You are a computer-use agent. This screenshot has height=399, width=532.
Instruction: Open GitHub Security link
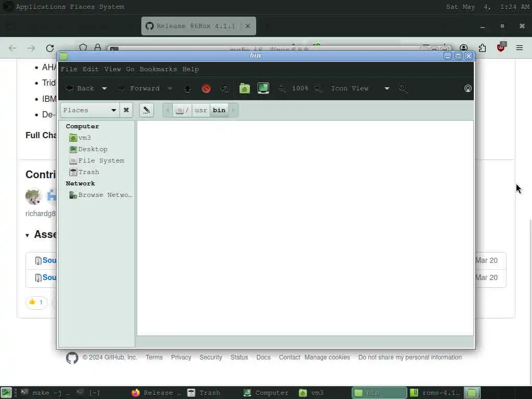[x=211, y=357]
